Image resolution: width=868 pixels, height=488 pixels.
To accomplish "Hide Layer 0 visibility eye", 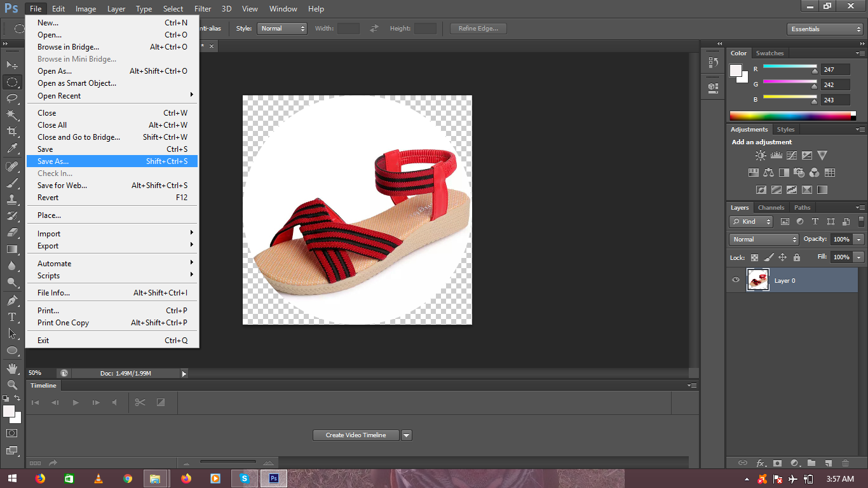I will pyautogui.click(x=736, y=280).
